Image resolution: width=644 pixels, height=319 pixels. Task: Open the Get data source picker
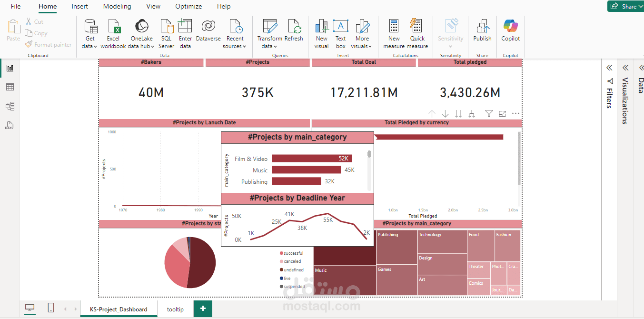coord(90,34)
